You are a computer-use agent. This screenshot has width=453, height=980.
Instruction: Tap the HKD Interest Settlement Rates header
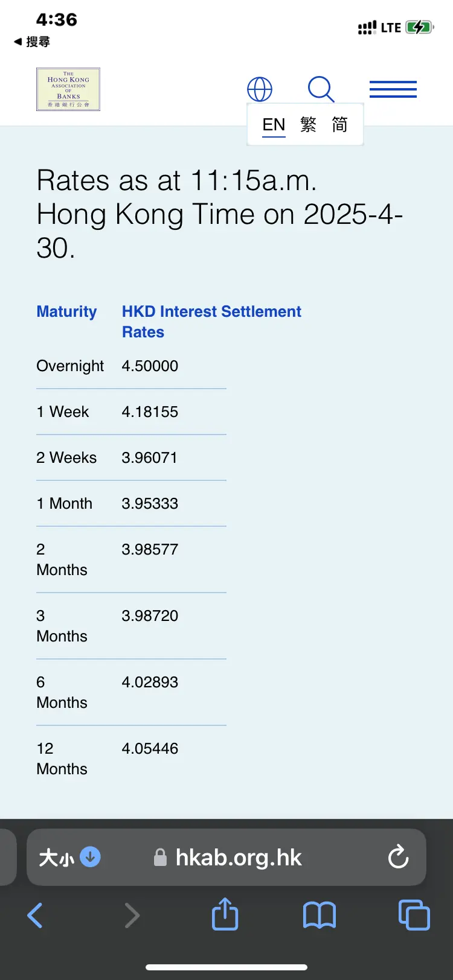(211, 322)
